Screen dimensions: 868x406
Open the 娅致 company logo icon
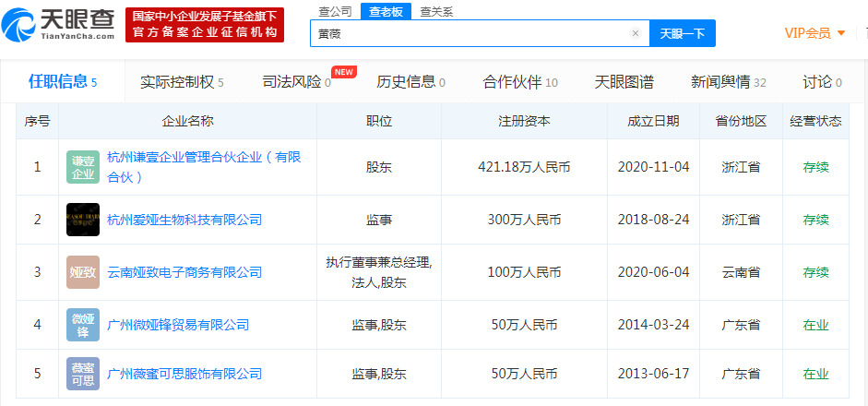(x=83, y=272)
